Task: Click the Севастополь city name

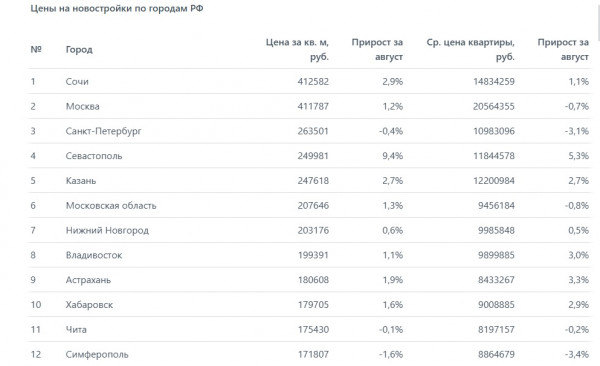Action: pyautogui.click(x=94, y=156)
